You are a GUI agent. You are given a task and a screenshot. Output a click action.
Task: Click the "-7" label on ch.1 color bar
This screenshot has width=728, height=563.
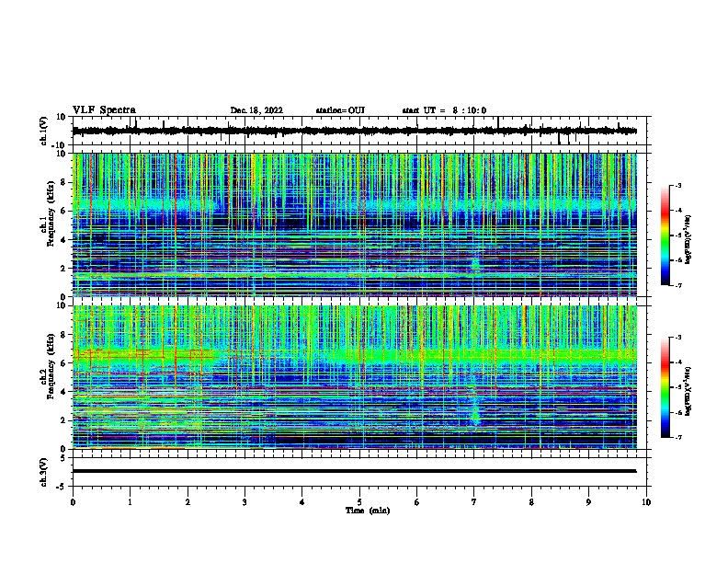pos(678,285)
